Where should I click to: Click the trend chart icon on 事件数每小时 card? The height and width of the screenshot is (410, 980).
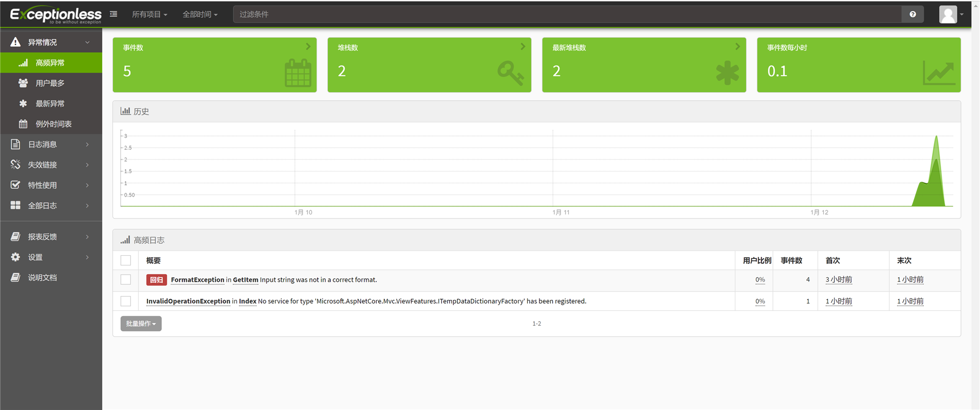click(939, 73)
